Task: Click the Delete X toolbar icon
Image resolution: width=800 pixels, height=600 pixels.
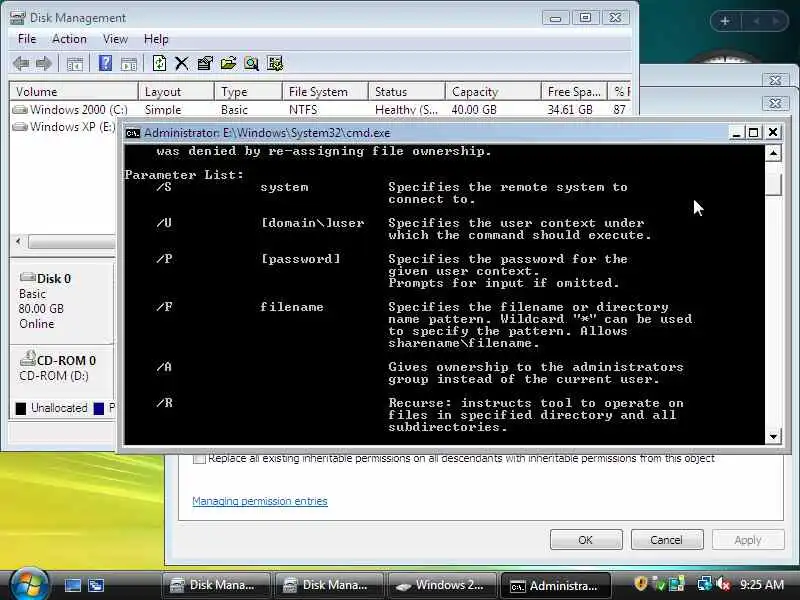Action: click(182, 64)
